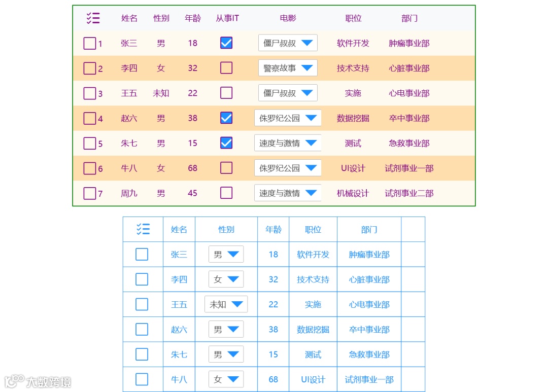This screenshot has height=392, width=548.
Task: Click the blue select-all checklist icon
Action: tap(143, 229)
